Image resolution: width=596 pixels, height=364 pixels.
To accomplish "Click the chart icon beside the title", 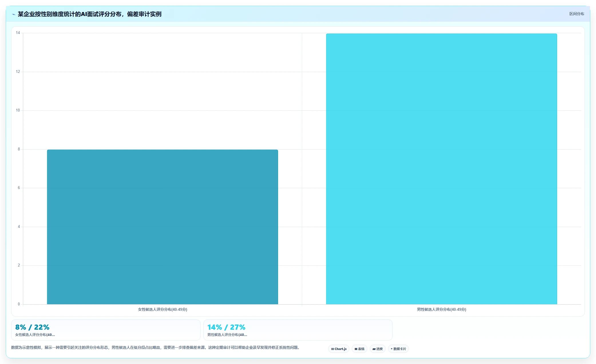I will pyautogui.click(x=13, y=14).
